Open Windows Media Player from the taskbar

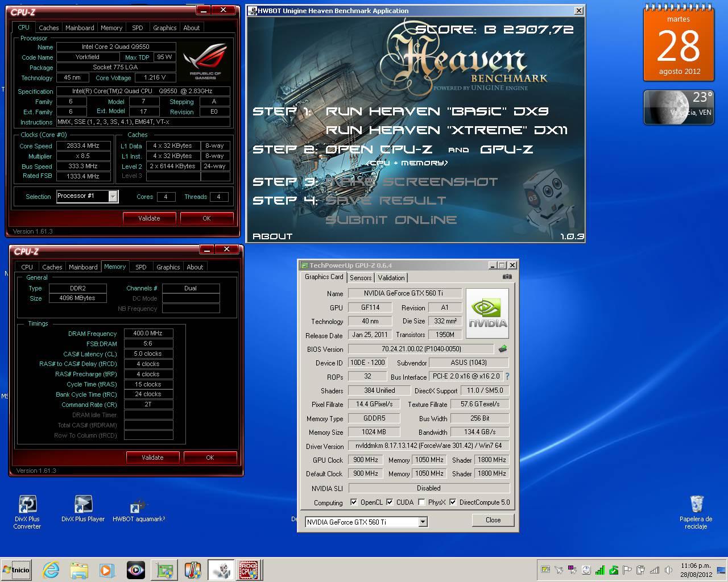click(x=106, y=569)
